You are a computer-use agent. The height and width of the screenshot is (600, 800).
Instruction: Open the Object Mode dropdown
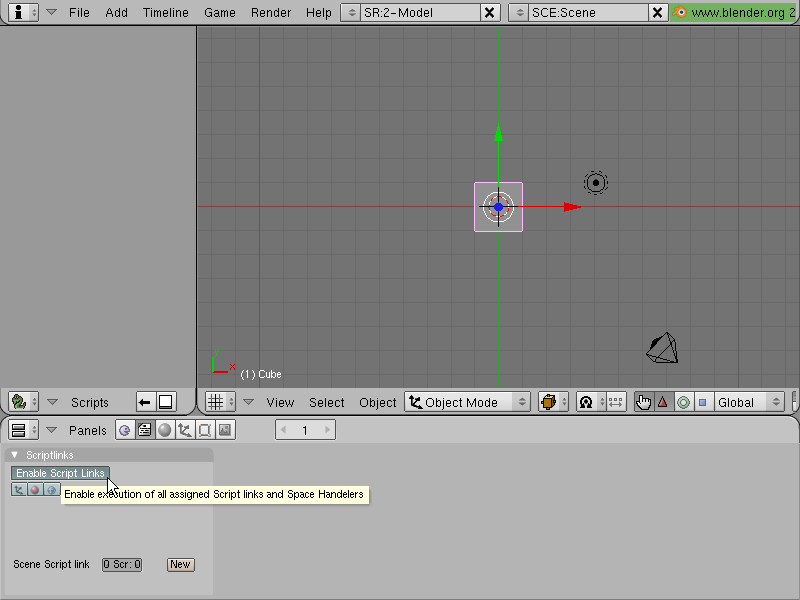[467, 403]
